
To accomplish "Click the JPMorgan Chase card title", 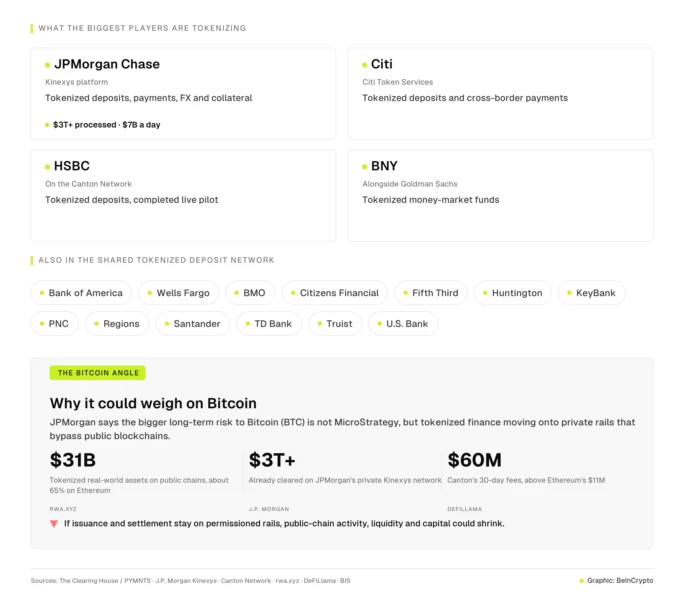I will click(x=107, y=64).
